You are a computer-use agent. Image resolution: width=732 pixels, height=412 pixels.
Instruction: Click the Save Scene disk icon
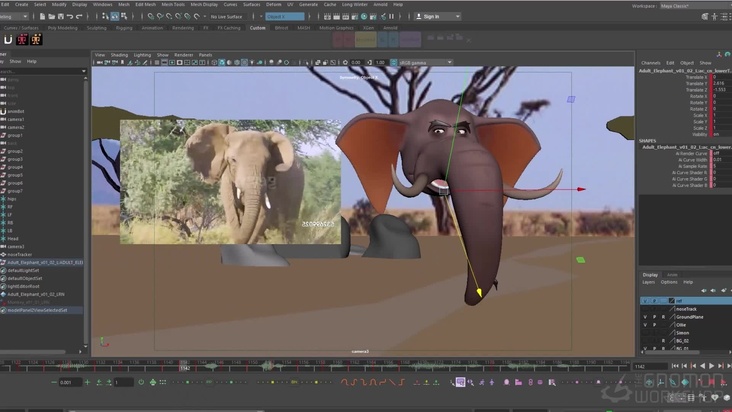click(x=61, y=16)
